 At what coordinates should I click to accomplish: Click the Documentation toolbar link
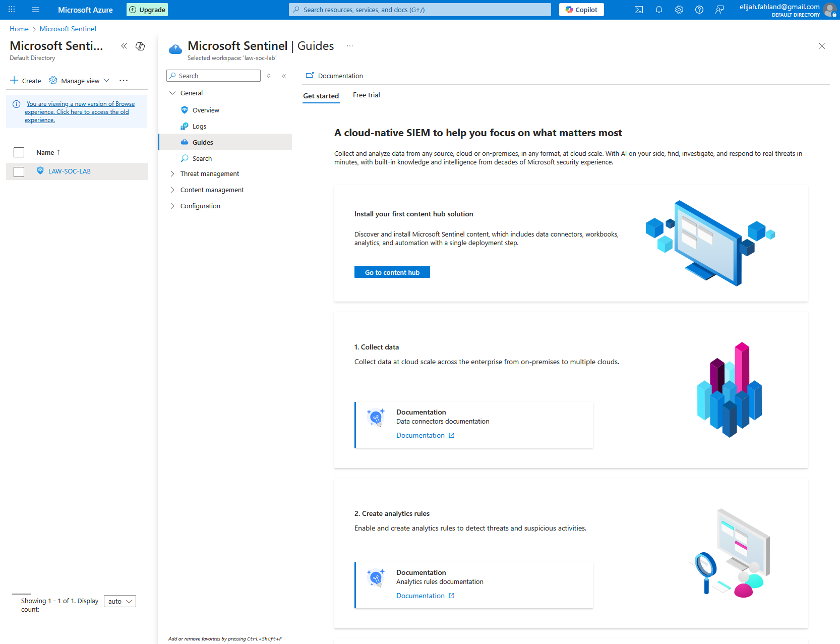[340, 76]
